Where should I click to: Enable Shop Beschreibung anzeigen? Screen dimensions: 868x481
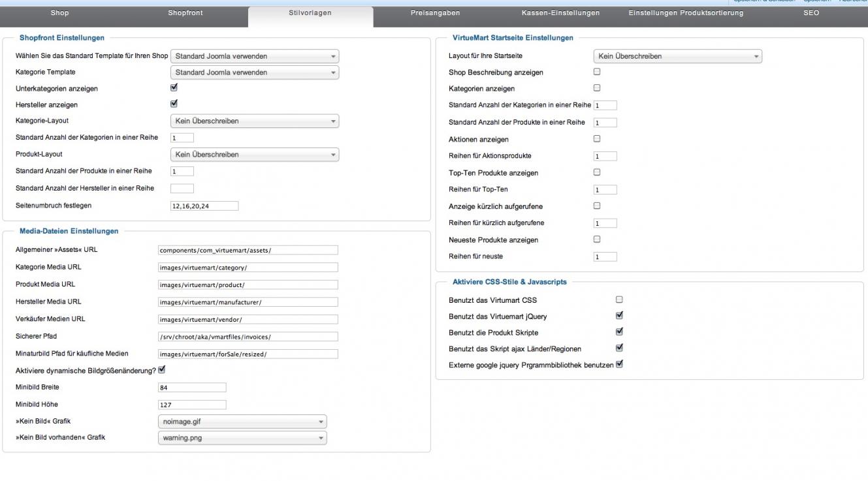point(596,72)
